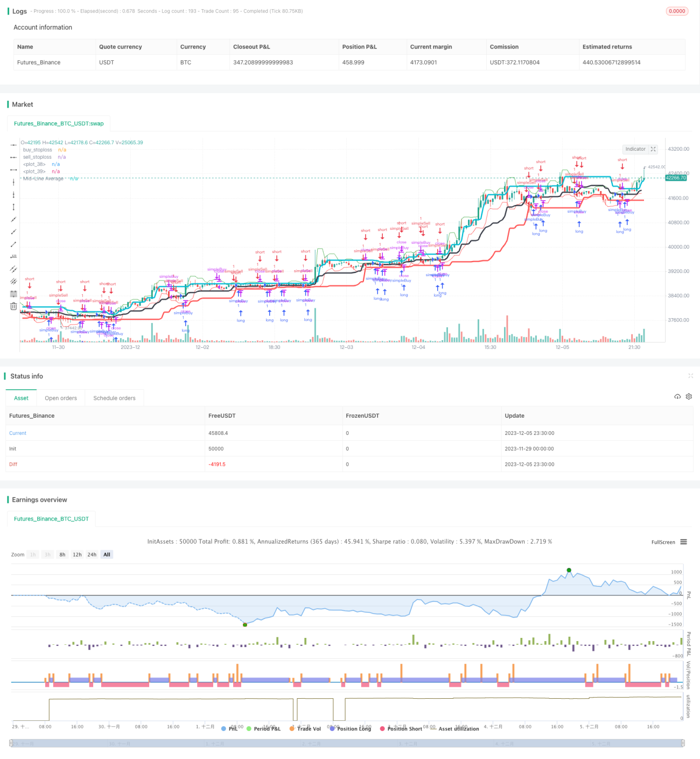The width and height of the screenshot is (700, 759).
Task: Open the chart hamburger menu beside FullScreen
Action: pos(683,542)
